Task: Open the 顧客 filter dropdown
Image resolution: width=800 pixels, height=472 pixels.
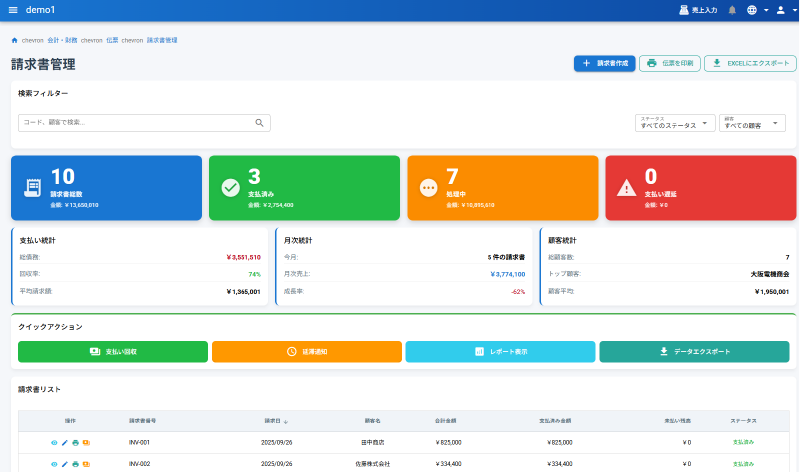Action: (752, 123)
